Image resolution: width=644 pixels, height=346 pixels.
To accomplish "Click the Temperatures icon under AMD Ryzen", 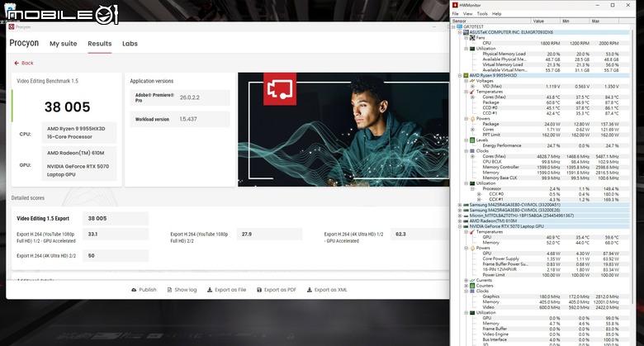I will [472, 92].
